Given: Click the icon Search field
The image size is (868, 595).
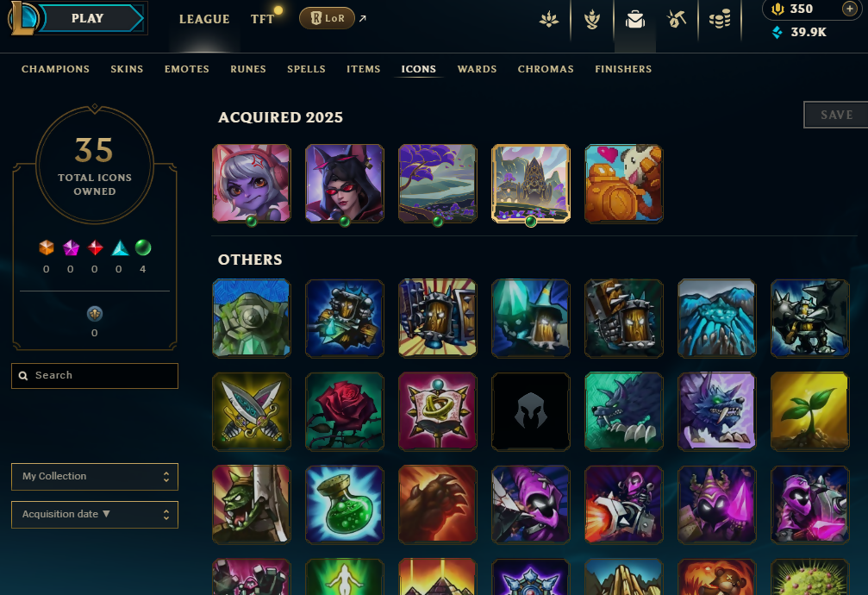Looking at the screenshot, I should (95, 376).
